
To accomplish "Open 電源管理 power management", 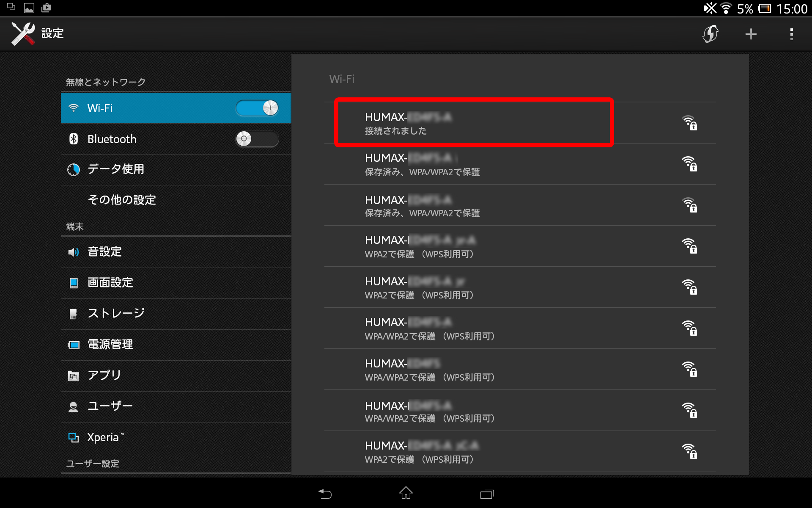I will (x=176, y=345).
